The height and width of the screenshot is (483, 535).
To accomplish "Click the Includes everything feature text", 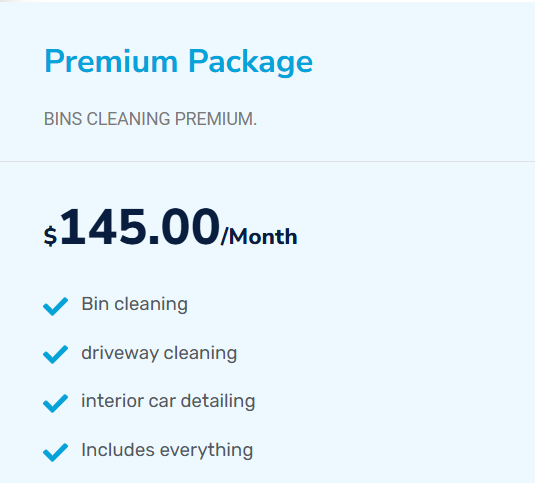I will click(x=167, y=450).
